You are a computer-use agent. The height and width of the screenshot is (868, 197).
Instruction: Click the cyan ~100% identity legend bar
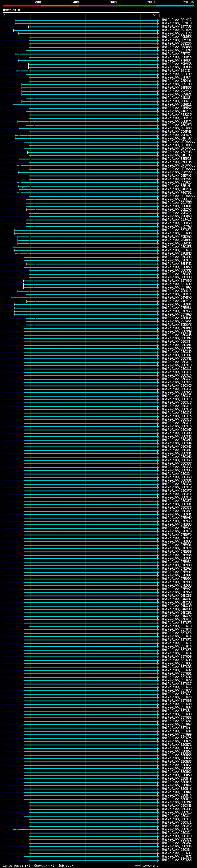(175, 6)
